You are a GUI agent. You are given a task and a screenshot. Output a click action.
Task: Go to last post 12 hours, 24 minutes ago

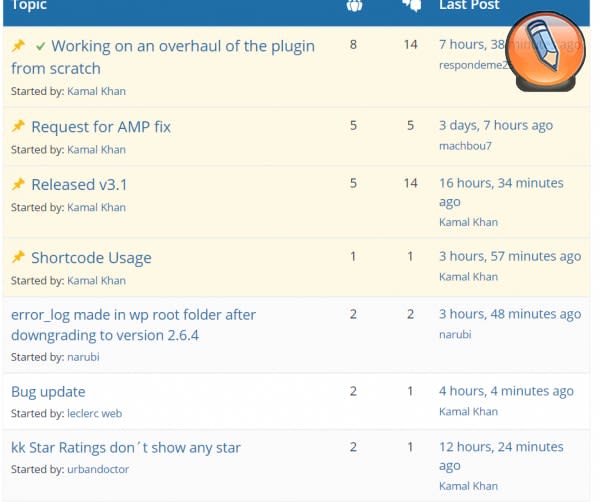click(501, 456)
